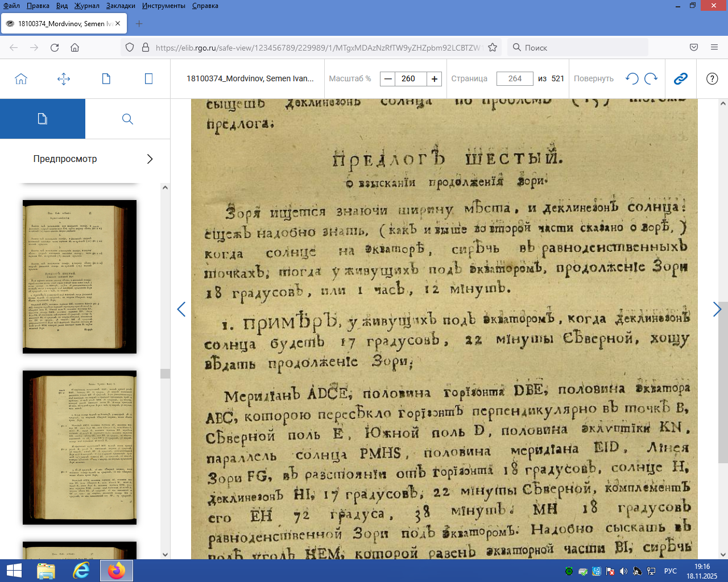Copy the document link via chain icon
This screenshot has width=728, height=582.
tap(681, 79)
